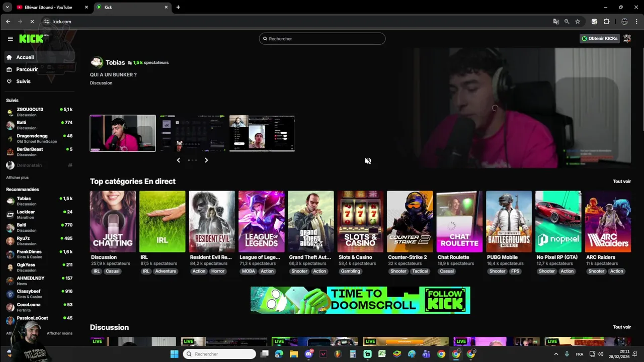Open the Windows Start menu
The height and width of the screenshot is (362, 644).
pyautogui.click(x=174, y=354)
